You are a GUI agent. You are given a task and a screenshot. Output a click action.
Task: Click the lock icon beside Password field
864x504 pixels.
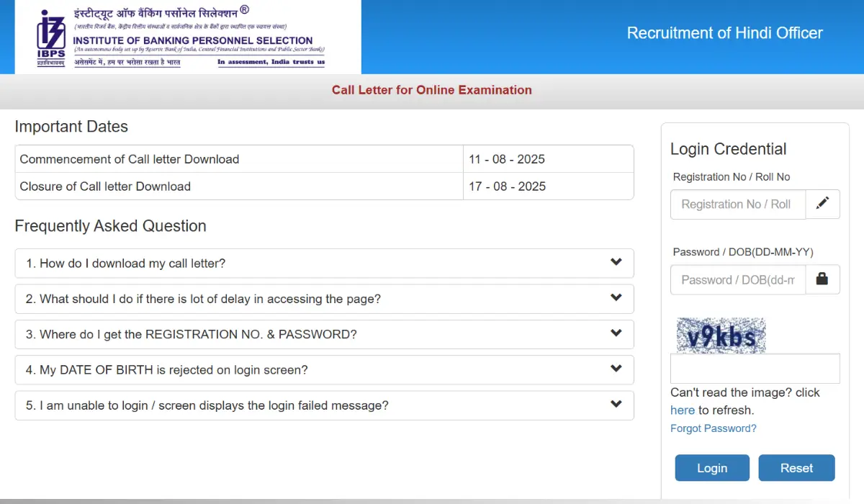click(822, 279)
